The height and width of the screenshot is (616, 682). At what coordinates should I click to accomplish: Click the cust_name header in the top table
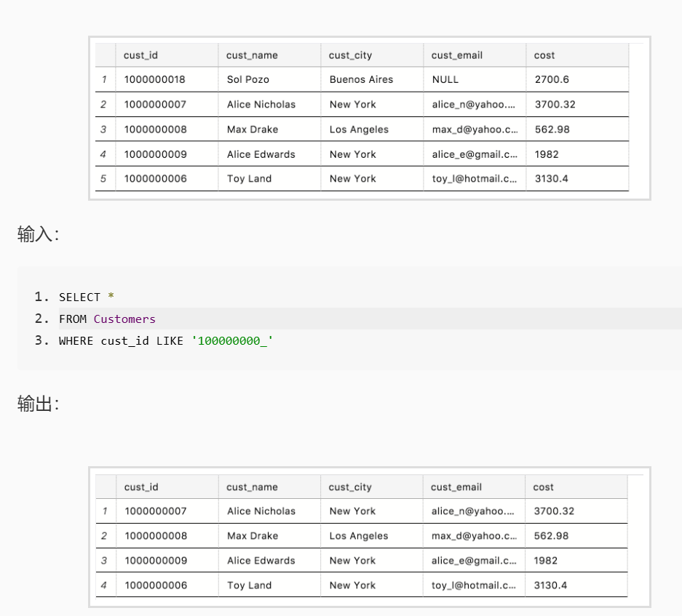click(269, 55)
